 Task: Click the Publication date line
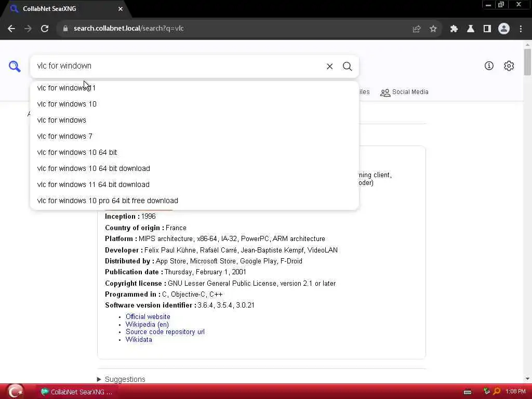(176, 272)
